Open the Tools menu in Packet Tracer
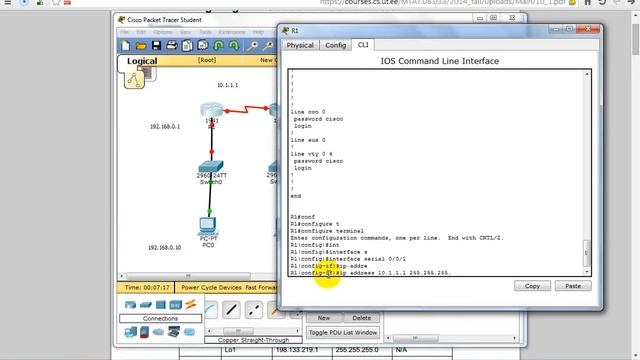Viewport: 640px width, 360px height. pyautogui.click(x=205, y=32)
